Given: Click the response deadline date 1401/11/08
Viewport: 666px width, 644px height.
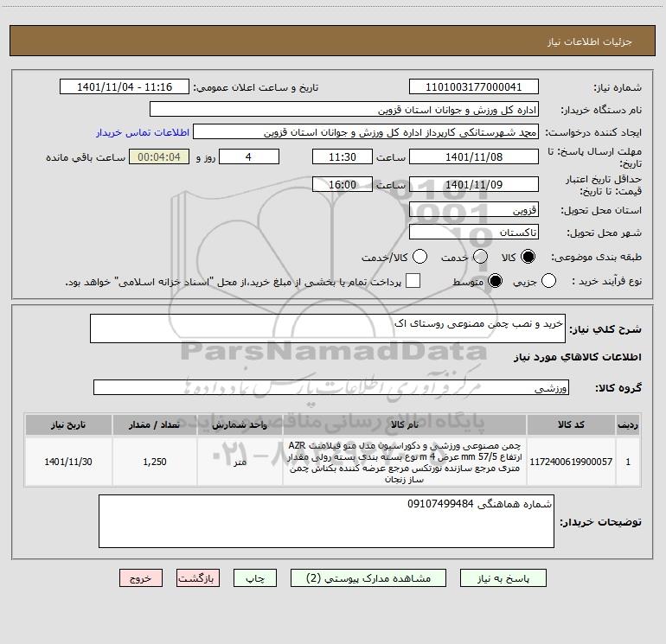Looking at the screenshot, I should tap(474, 156).
